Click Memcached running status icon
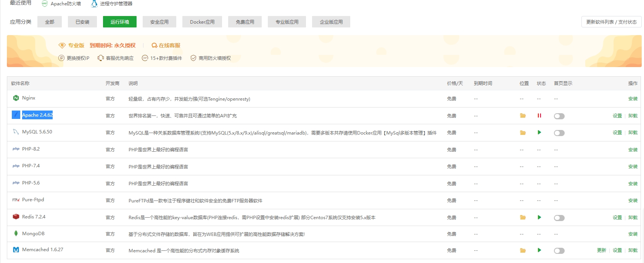Screen dimensions: 644x263 coord(539,250)
